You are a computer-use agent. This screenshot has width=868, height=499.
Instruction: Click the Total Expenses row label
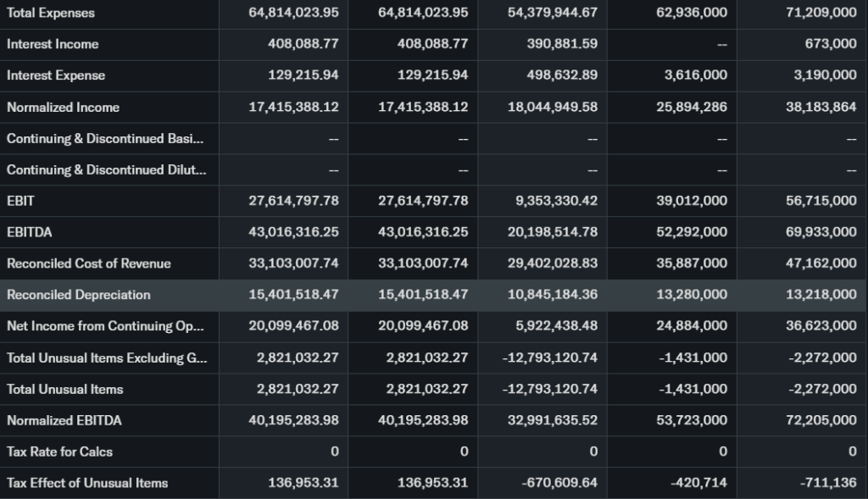pos(51,13)
